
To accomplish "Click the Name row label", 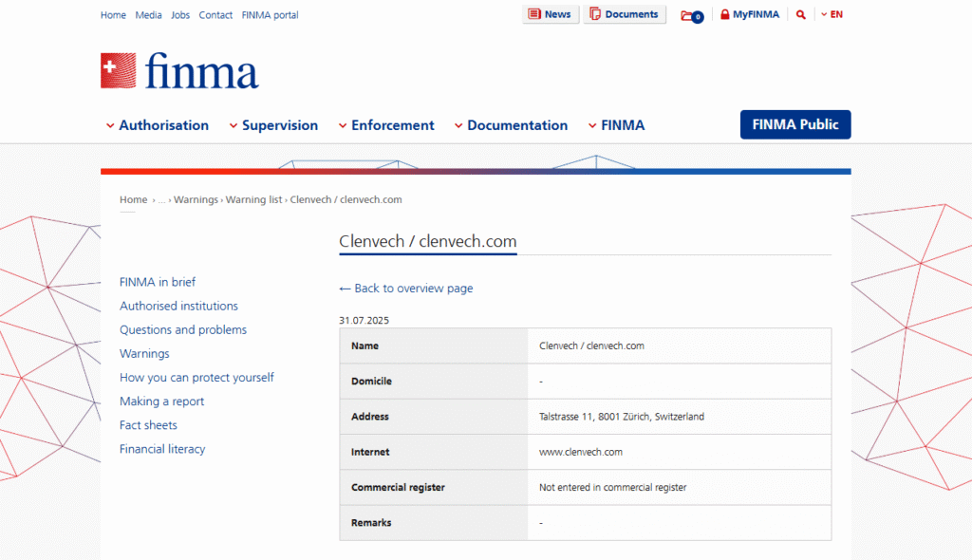I will point(364,346).
